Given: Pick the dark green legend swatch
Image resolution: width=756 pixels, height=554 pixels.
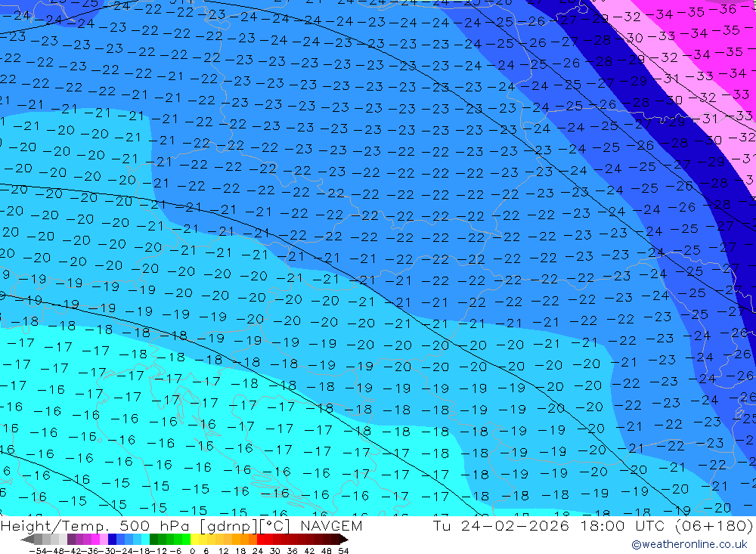Looking at the screenshot, I should click(x=153, y=540).
